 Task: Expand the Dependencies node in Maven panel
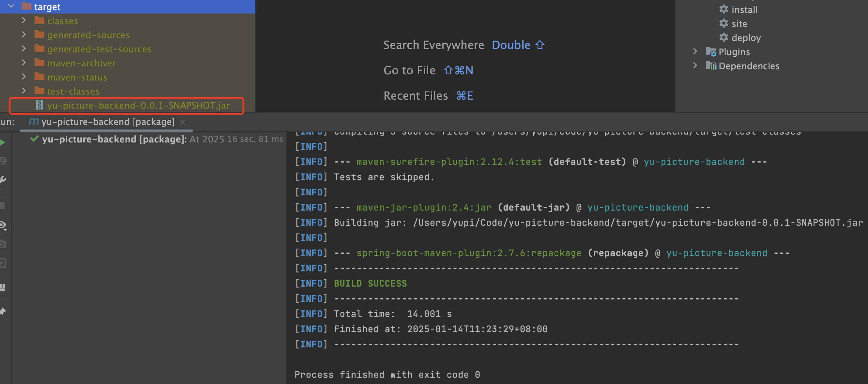pyautogui.click(x=695, y=66)
